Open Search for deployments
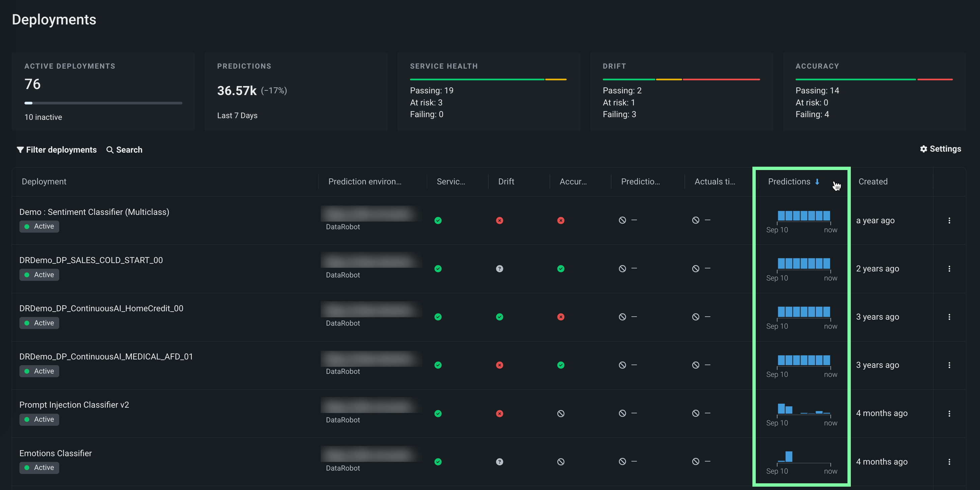 pos(125,150)
